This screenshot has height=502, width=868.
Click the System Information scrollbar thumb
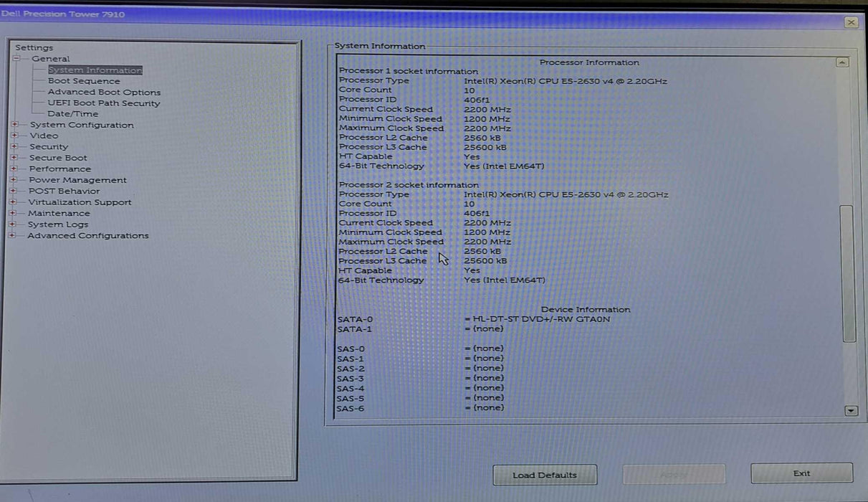pos(848,273)
